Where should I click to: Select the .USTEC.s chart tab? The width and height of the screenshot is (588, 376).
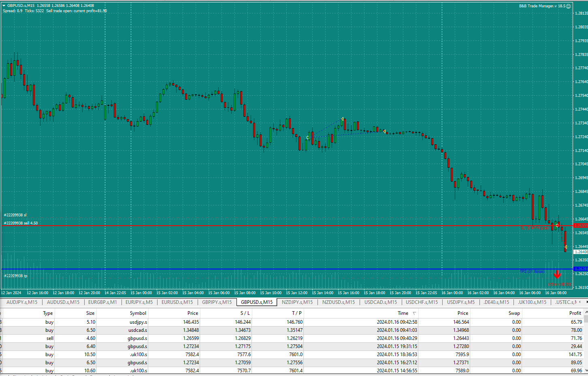[566, 302]
